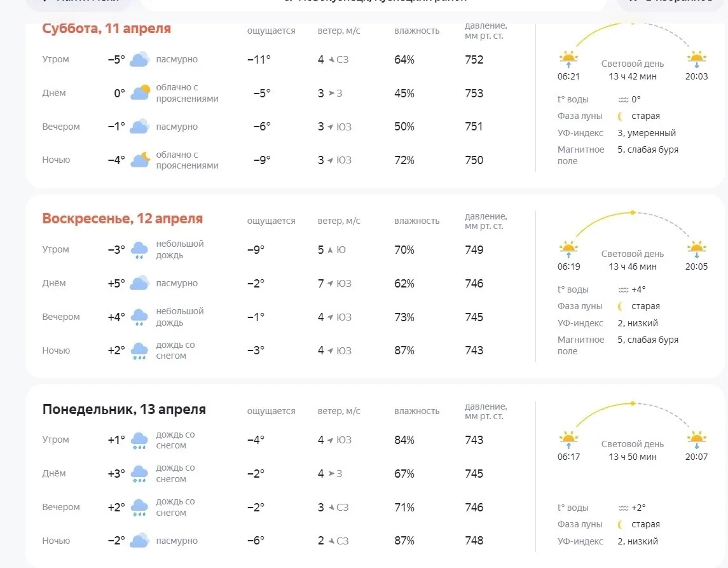Image resolution: width=728 pixels, height=568 pixels.
Task: Click Monday night overcast cloud icon
Action: (x=139, y=541)
